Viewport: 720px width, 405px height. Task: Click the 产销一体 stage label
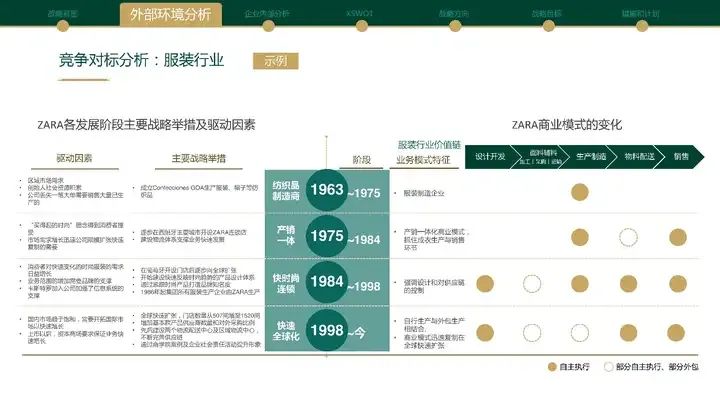click(286, 235)
